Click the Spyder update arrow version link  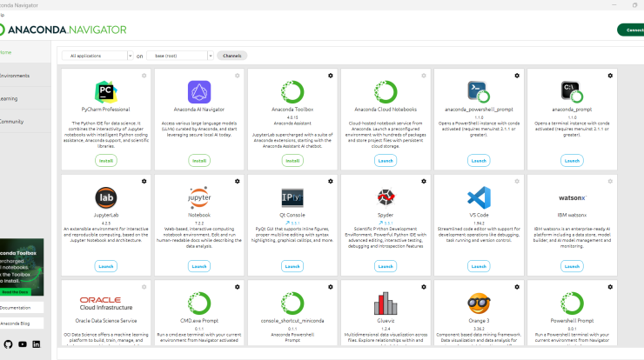tap(386, 223)
